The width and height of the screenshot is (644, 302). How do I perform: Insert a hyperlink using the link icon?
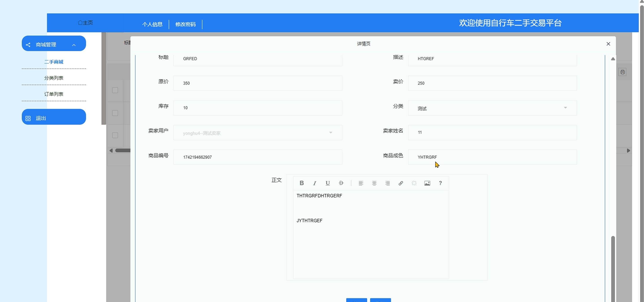pyautogui.click(x=400, y=183)
